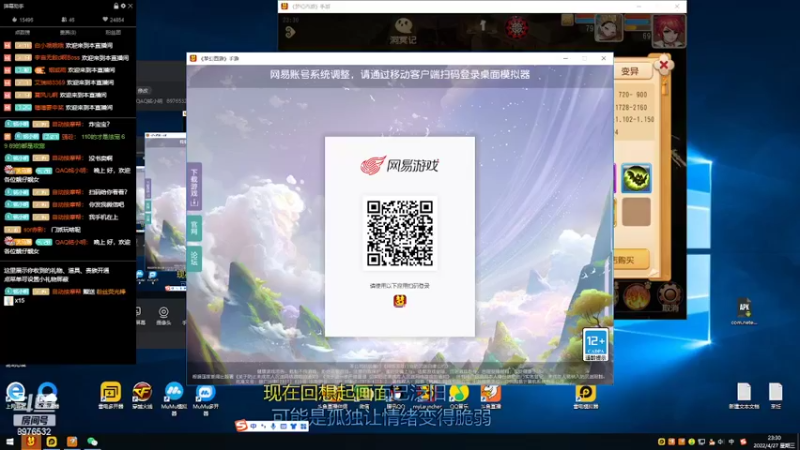Open the APK file on desktop
The height and width of the screenshot is (450, 800).
(x=744, y=311)
